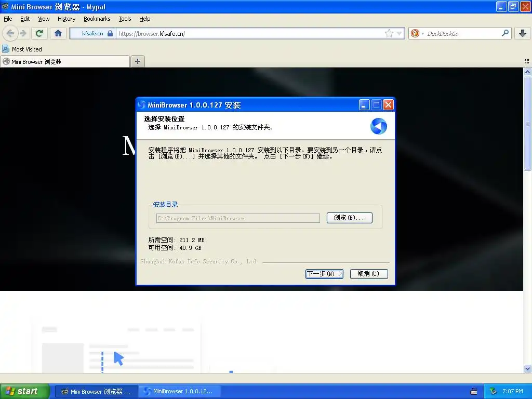This screenshot has height=399, width=532.
Task: Click the forward navigation arrow
Action: click(23, 33)
